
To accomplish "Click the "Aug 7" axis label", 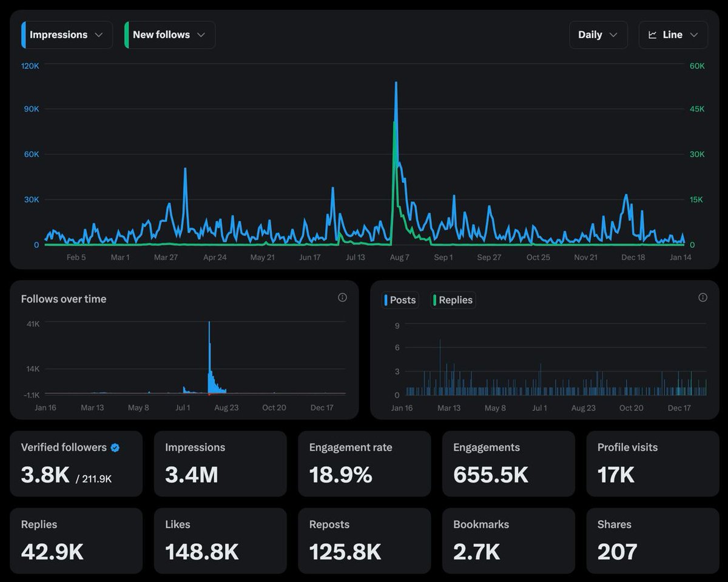I will (x=399, y=257).
